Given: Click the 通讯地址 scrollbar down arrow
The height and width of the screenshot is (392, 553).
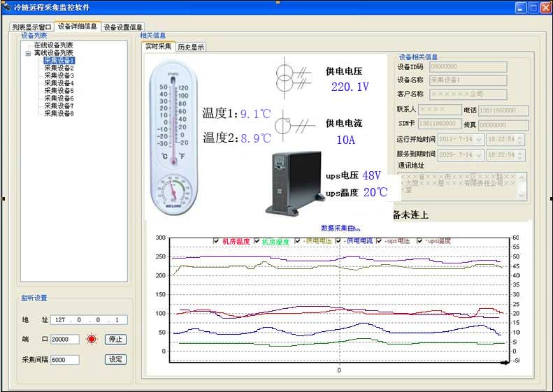Looking at the screenshot, I should click(522, 195).
